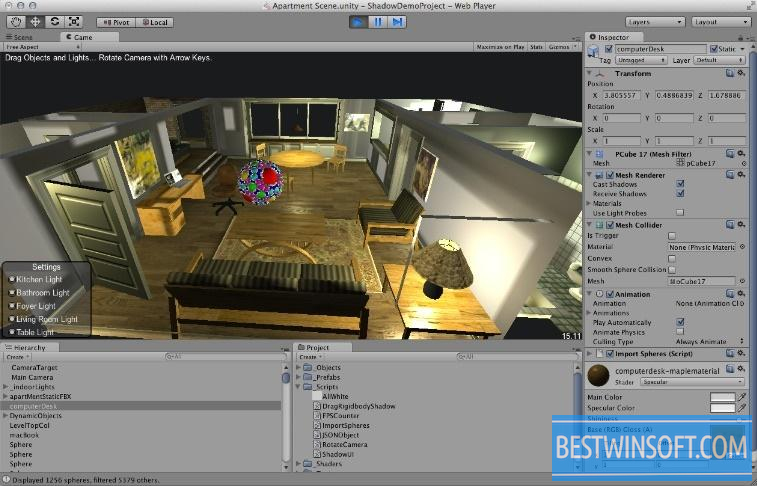Toggle the computerDesk active checkbox
The width and height of the screenshot is (757, 486).
point(608,49)
